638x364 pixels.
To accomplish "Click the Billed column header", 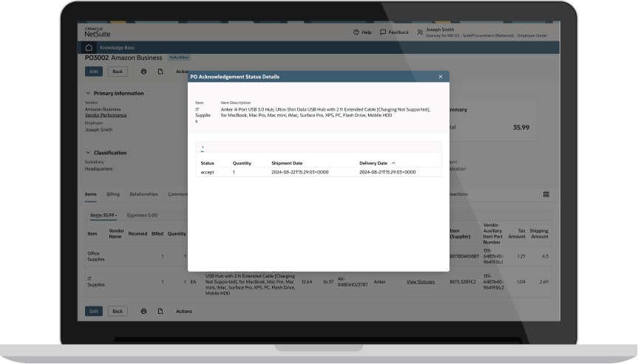I will pos(157,233).
